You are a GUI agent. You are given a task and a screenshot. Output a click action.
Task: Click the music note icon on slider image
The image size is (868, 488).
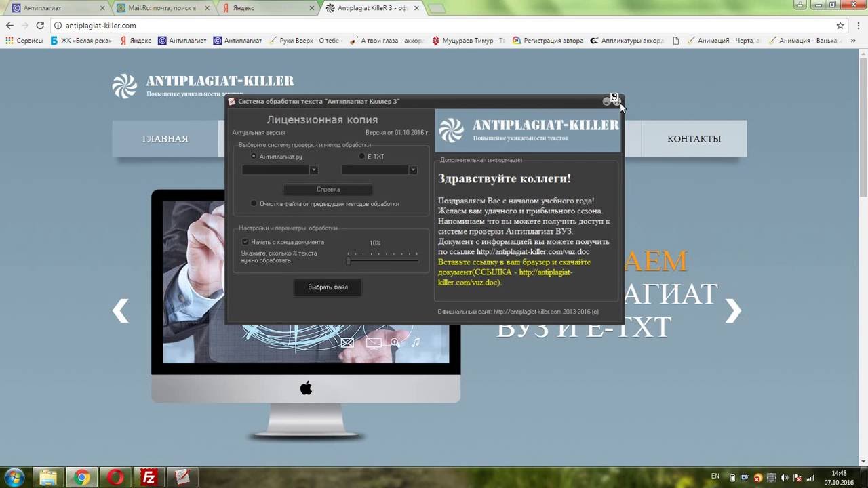point(416,342)
